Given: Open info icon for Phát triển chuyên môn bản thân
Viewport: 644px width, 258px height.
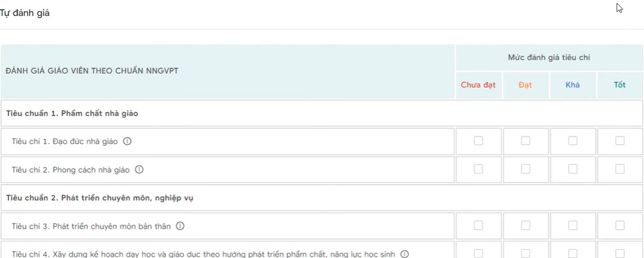Looking at the screenshot, I should 181,226.
